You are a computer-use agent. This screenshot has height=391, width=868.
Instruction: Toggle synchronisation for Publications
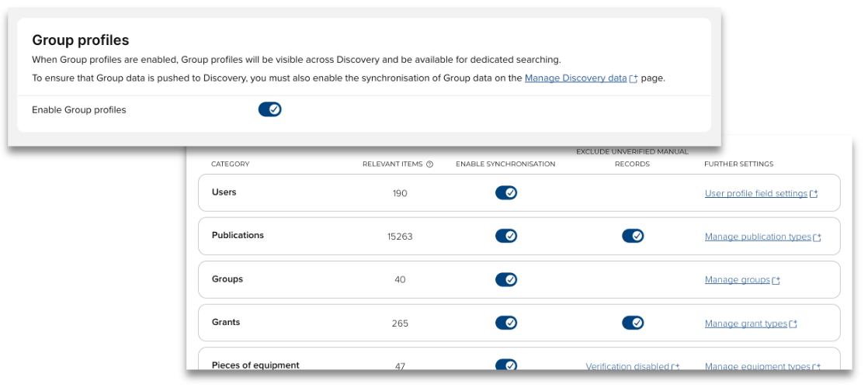tap(506, 236)
